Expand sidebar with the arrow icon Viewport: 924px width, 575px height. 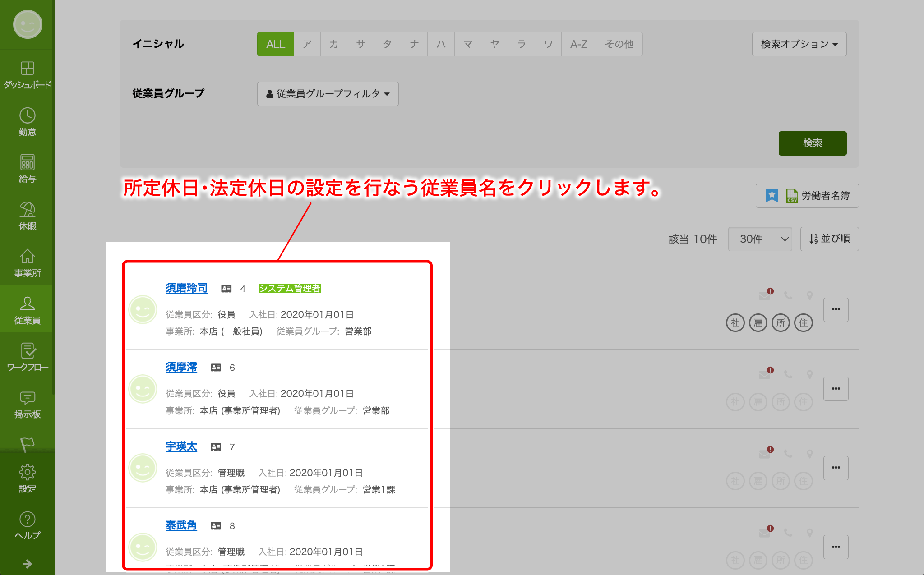coord(27,564)
